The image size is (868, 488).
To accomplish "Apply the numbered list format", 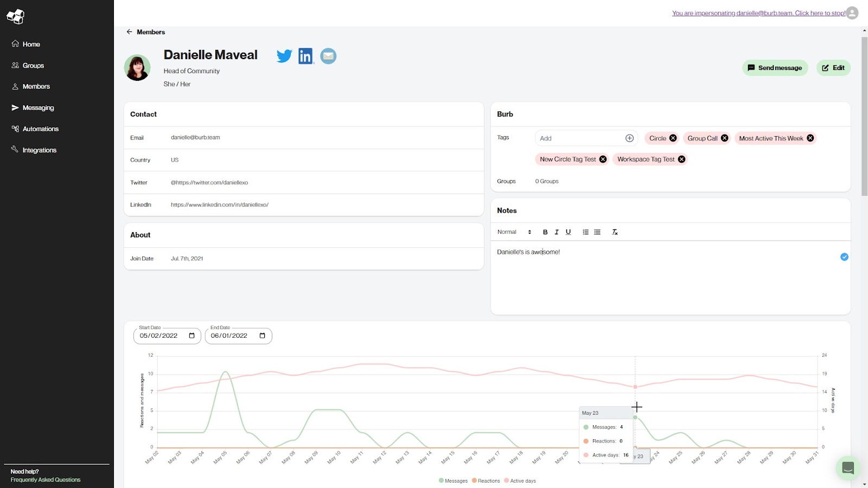I will 585,232.
